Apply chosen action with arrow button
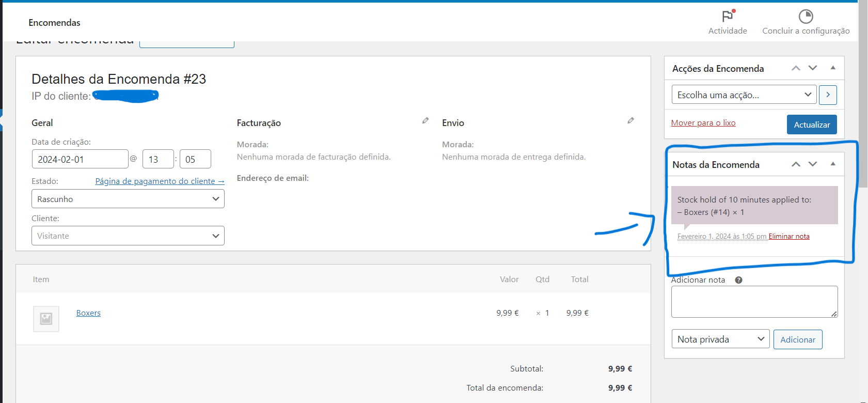Image resolution: width=868 pixels, height=403 pixels. pos(828,95)
